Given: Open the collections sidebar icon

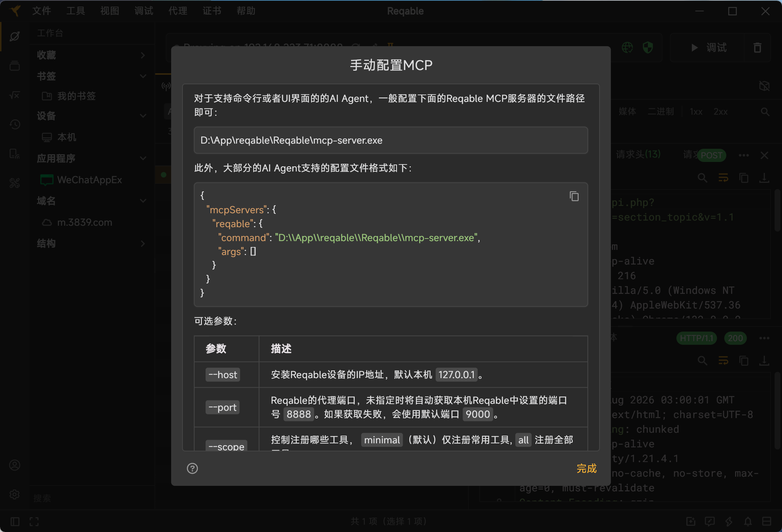Looking at the screenshot, I should pyautogui.click(x=15, y=66).
